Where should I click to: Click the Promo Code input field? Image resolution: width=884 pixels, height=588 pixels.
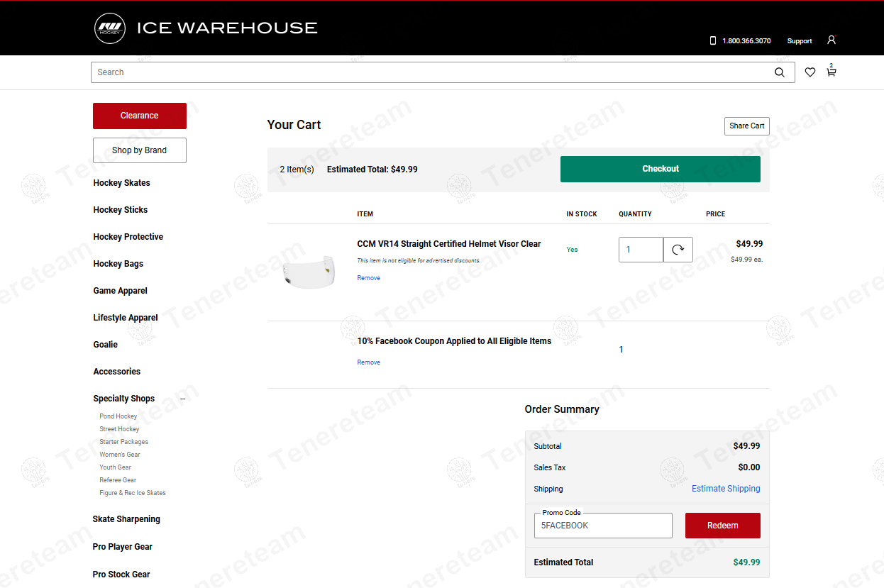point(603,526)
